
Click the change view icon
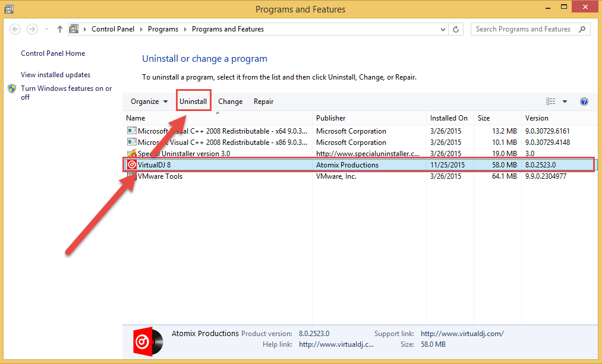click(x=550, y=102)
